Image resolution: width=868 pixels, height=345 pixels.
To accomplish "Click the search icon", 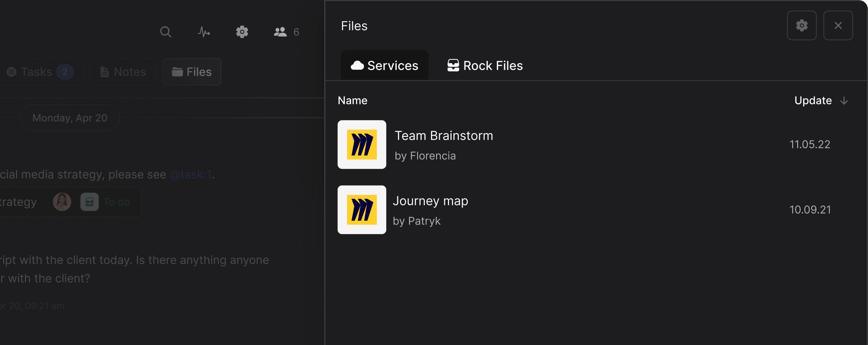I will click(165, 32).
